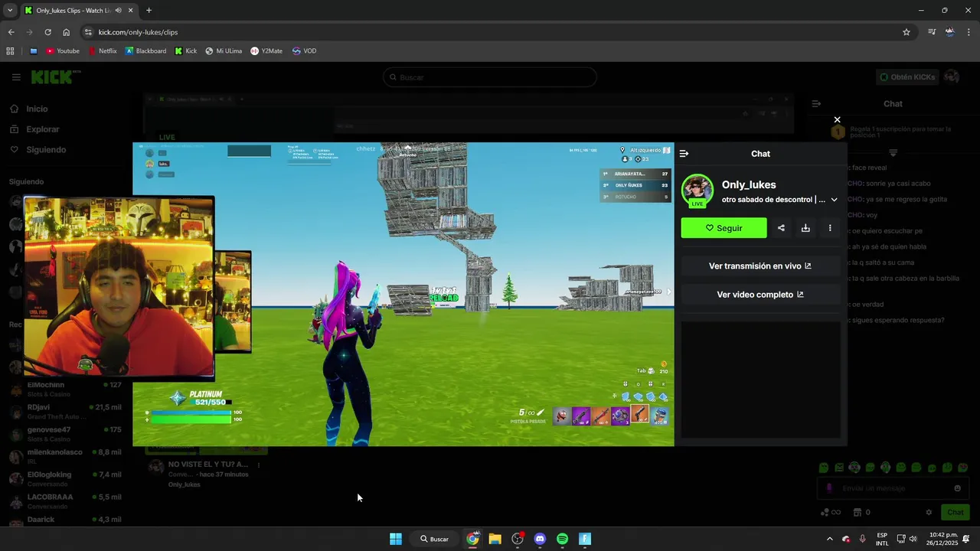The height and width of the screenshot is (551, 980).
Task: Open the Windows Start menu
Action: pos(396,539)
